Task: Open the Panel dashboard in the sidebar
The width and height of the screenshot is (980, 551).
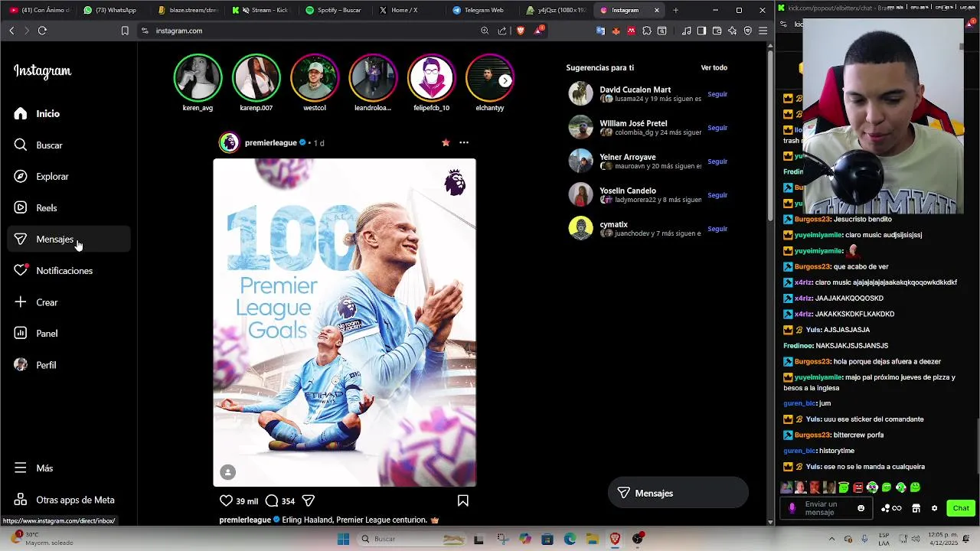Action: point(69,334)
